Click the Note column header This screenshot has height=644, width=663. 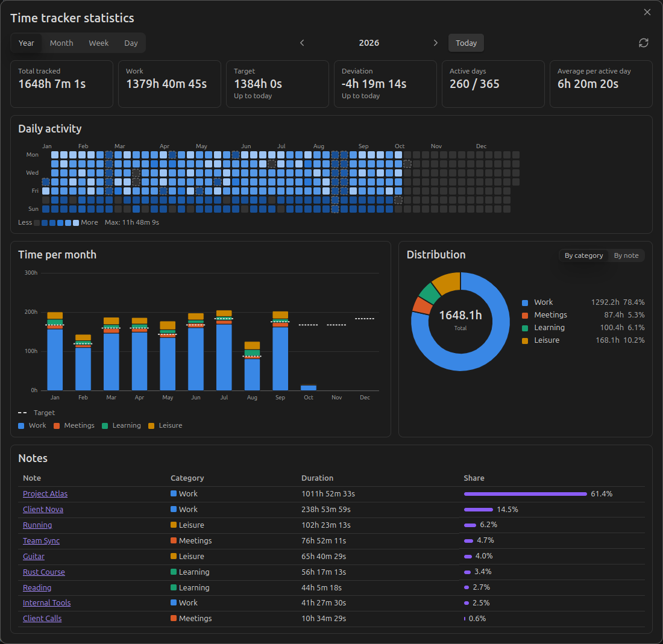coord(32,478)
